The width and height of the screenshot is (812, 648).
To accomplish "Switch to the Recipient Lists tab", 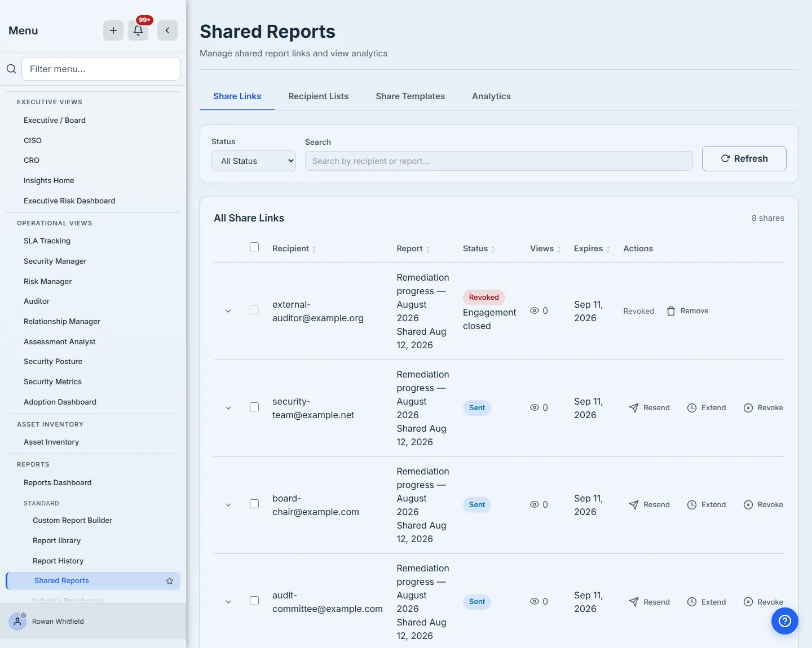I will [319, 96].
